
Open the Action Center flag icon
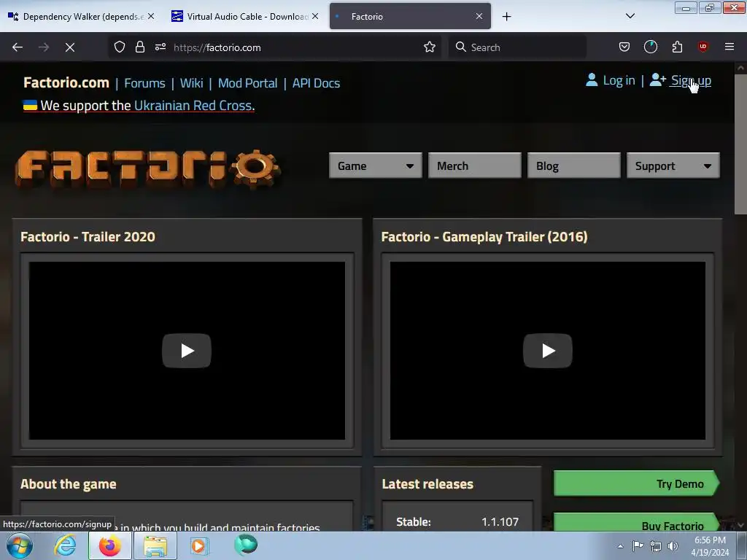[638, 545]
